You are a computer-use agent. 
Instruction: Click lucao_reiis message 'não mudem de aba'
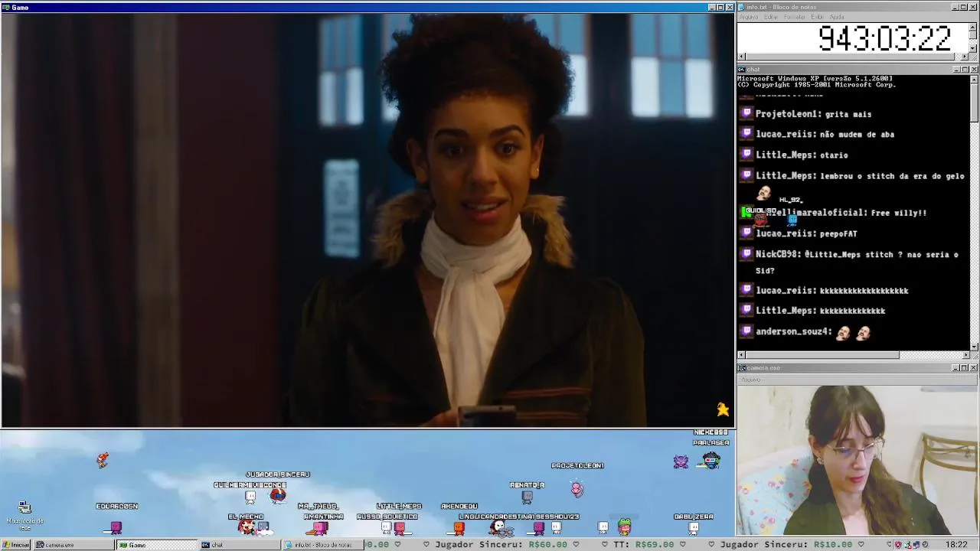(x=857, y=134)
